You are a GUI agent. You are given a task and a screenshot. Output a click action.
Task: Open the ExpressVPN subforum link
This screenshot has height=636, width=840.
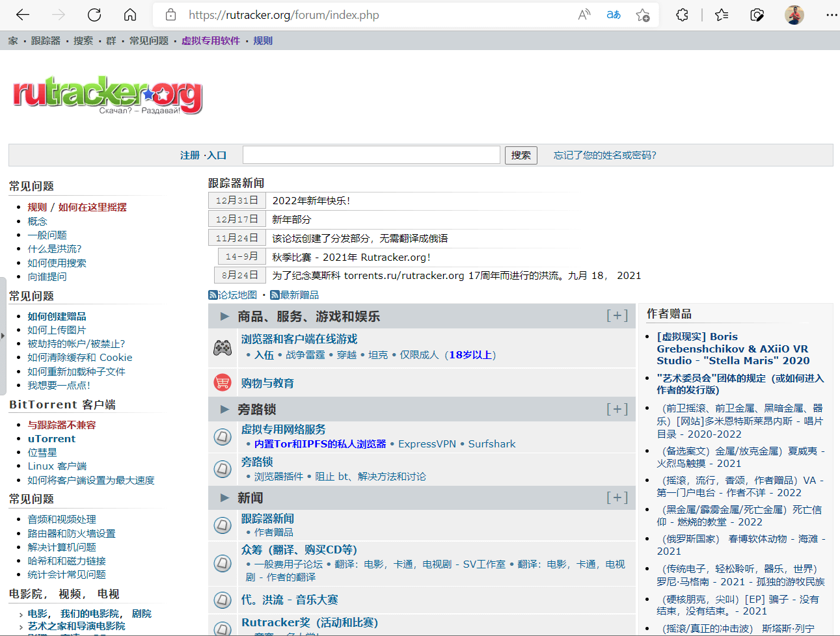pos(427,444)
